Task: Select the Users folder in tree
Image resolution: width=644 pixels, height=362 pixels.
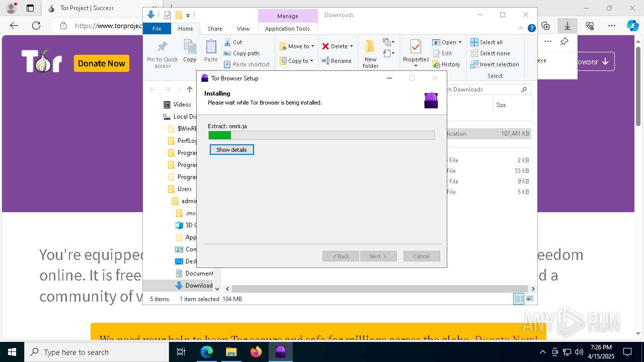Action: [180, 189]
